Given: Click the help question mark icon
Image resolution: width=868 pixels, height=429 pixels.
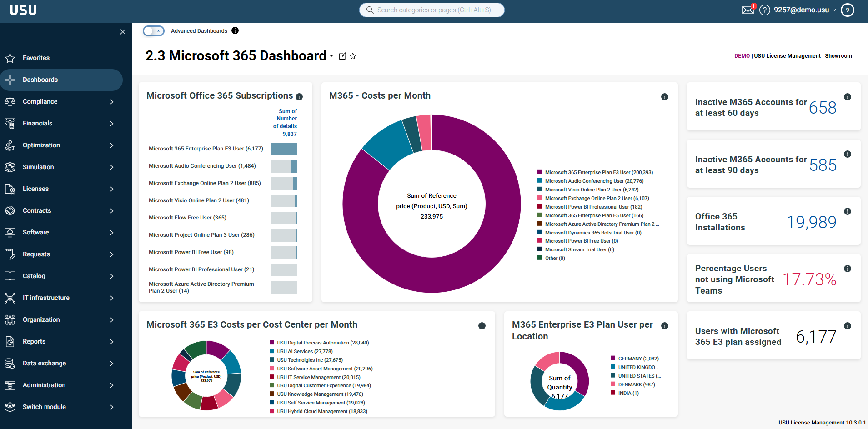Looking at the screenshot, I should pos(765,10).
